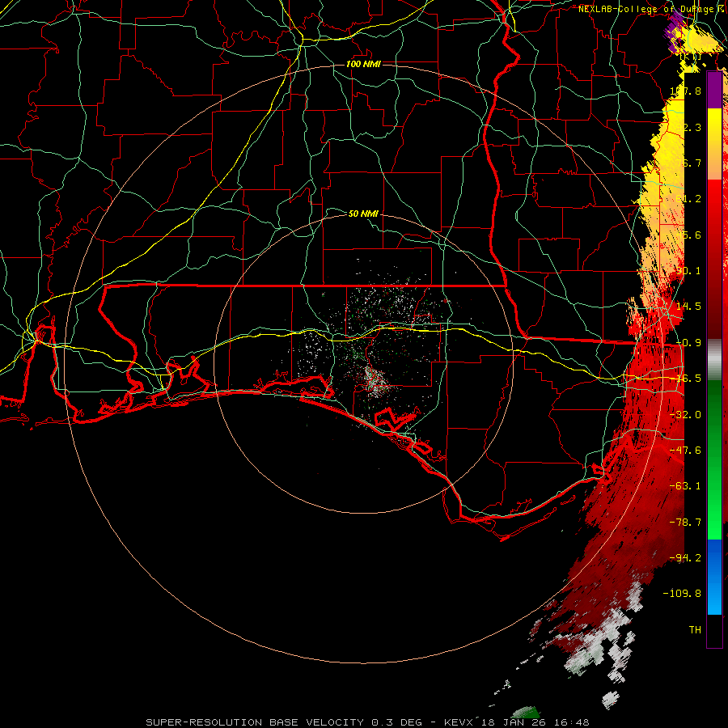Click the '-78.7' value on the velocity scale
Viewport: 728px width, 728px height.
tap(686, 523)
